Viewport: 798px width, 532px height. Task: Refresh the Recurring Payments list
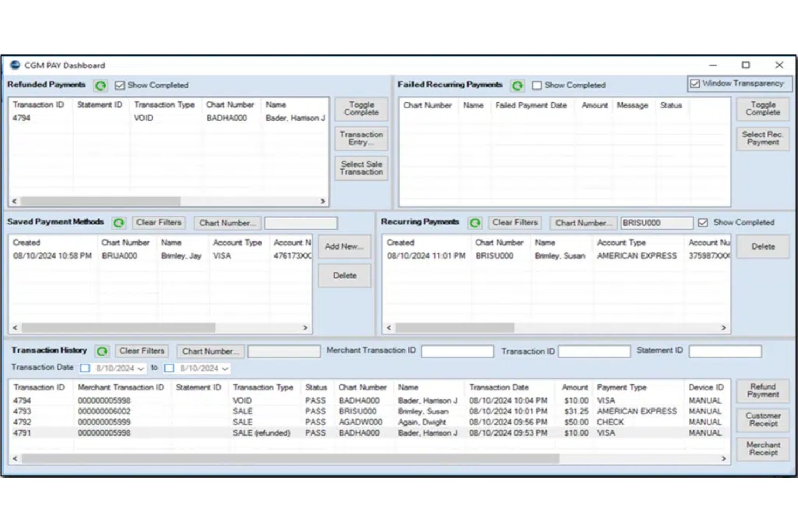point(475,223)
